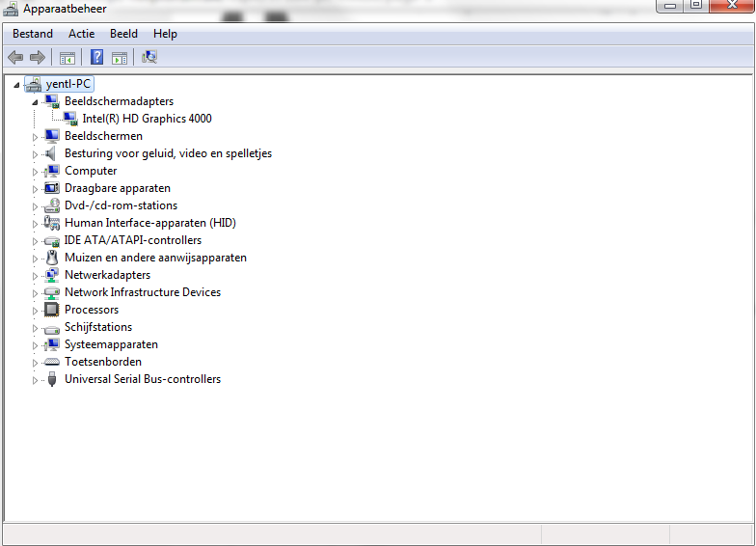Screen dimensions: 756x546
Task: Select the Toetsenborden label
Action: 103,362
